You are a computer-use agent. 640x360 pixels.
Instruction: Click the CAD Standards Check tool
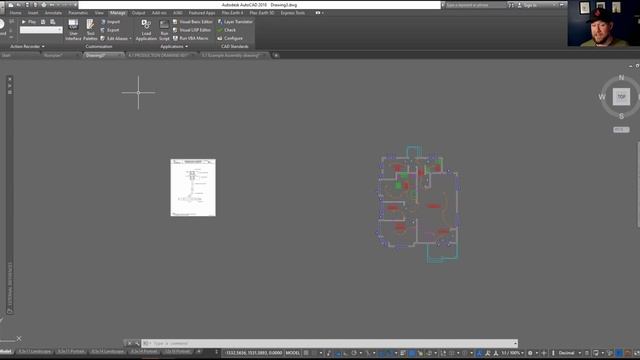pos(227,30)
